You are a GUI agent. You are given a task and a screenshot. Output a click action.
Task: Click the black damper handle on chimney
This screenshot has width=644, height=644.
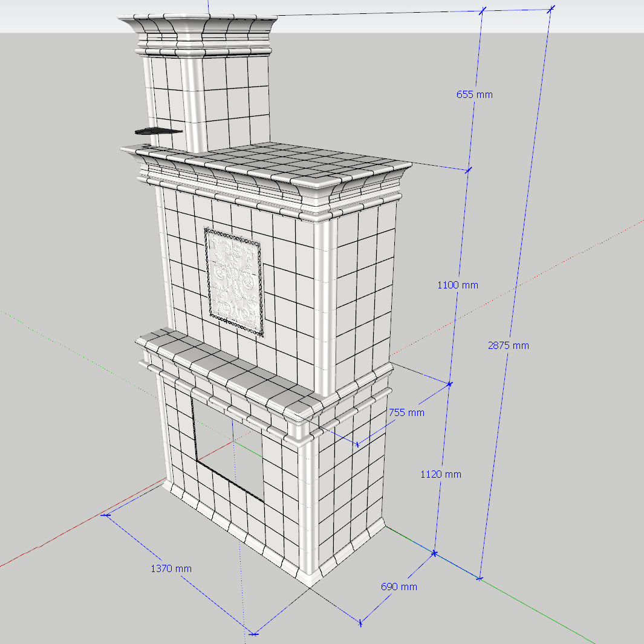click(158, 131)
